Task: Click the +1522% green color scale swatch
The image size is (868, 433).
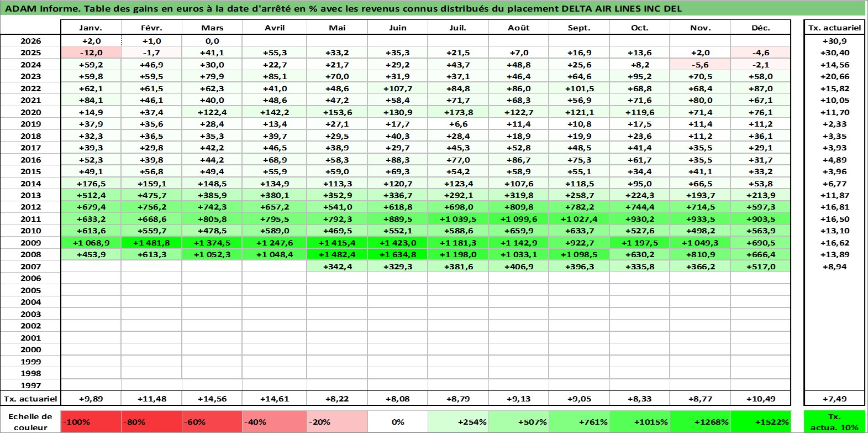Action: 761,421
